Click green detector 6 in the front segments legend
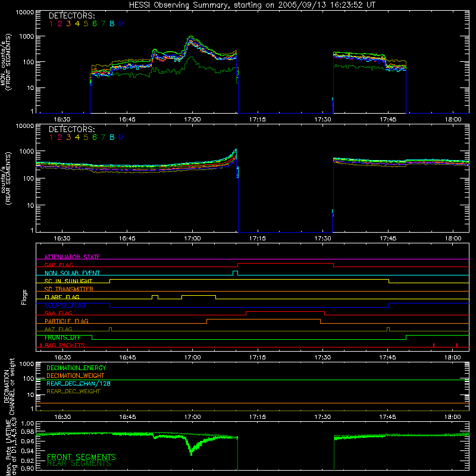 pos(95,24)
